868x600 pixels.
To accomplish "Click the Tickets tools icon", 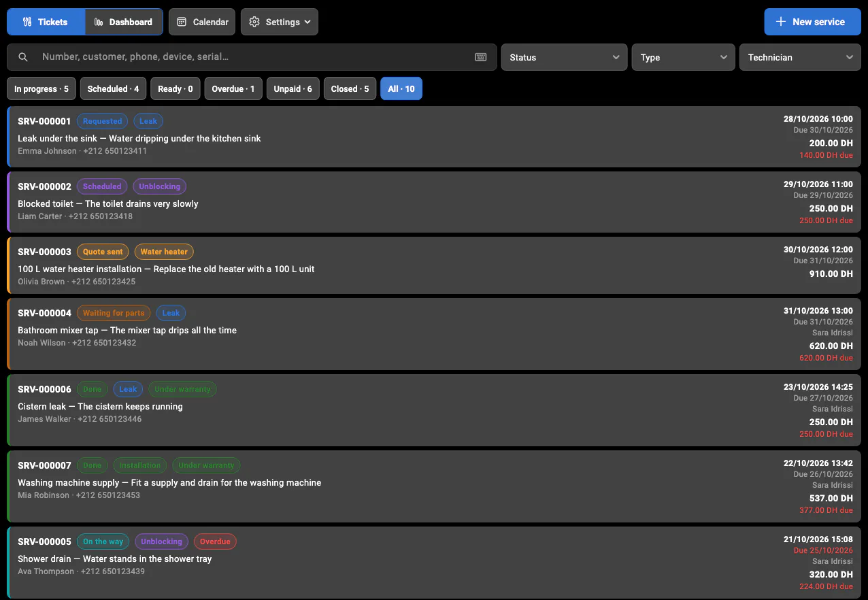I will tap(27, 22).
